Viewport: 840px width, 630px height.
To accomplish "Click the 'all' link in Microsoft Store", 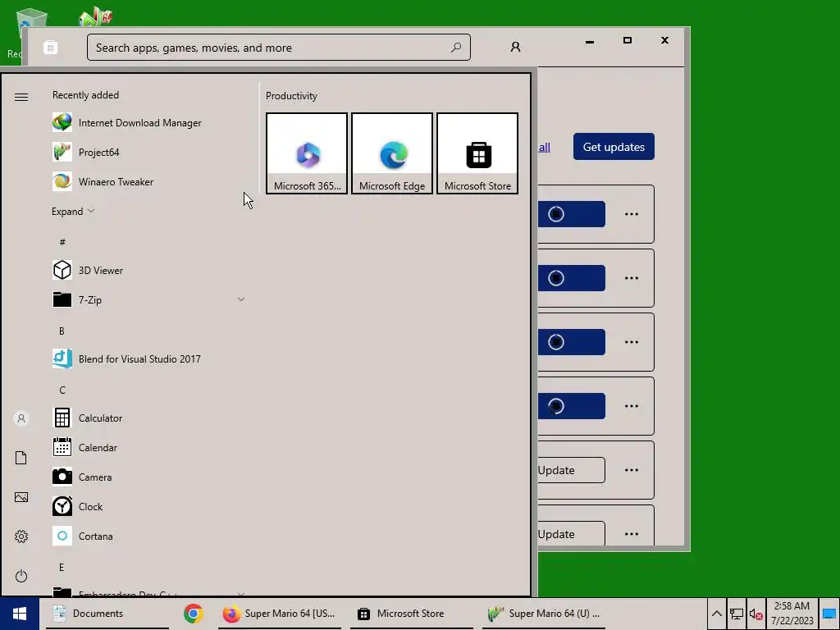I will coord(545,148).
